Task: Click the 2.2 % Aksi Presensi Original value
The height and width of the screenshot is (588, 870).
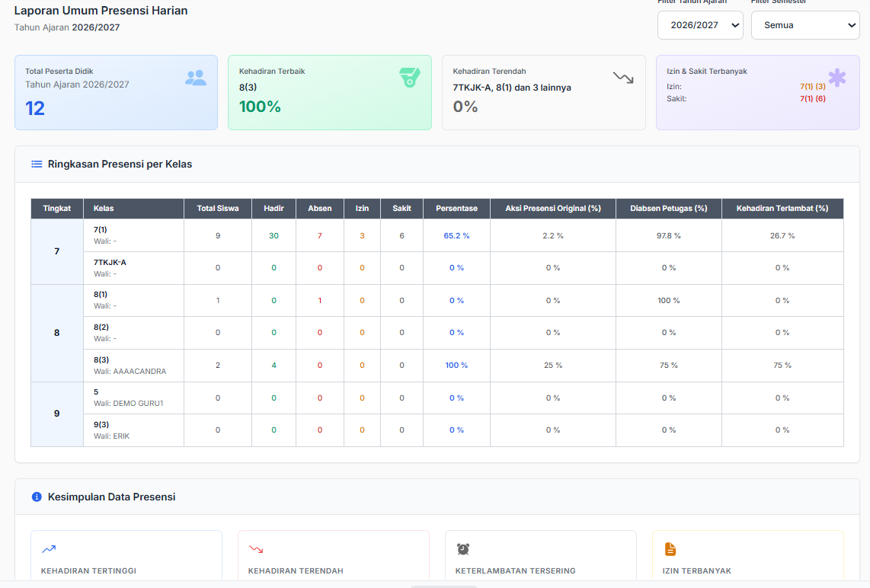Action: [553, 236]
